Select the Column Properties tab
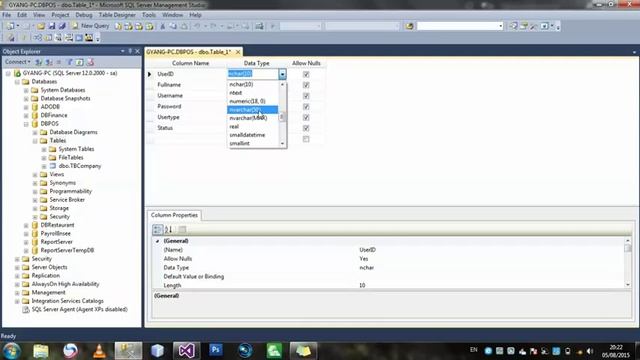640x360 pixels. (174, 215)
